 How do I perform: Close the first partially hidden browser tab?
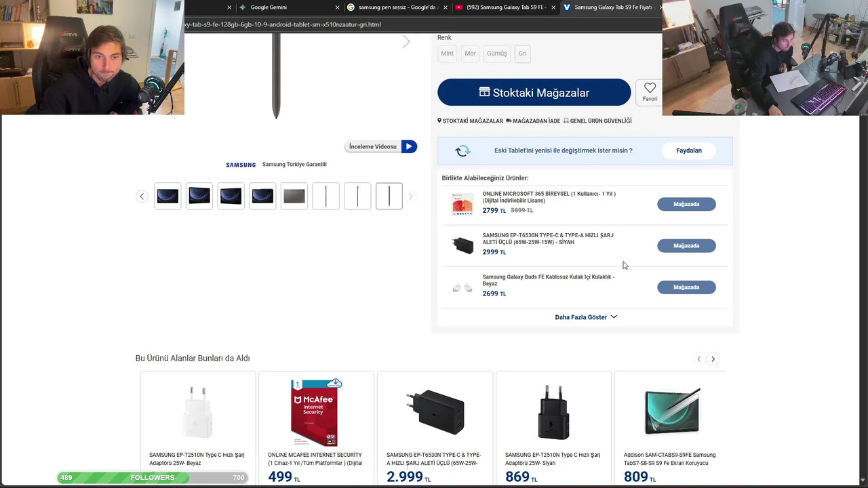pos(229,7)
